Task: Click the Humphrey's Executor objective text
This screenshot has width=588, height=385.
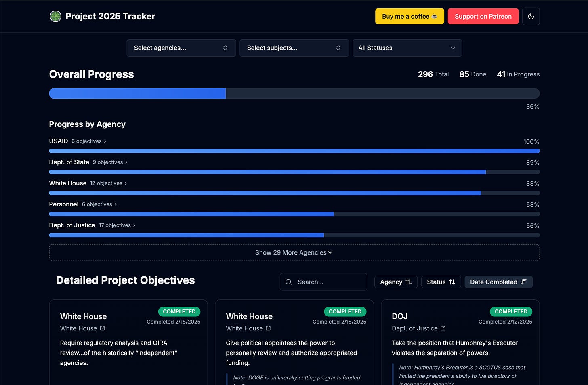Action: coord(455,348)
